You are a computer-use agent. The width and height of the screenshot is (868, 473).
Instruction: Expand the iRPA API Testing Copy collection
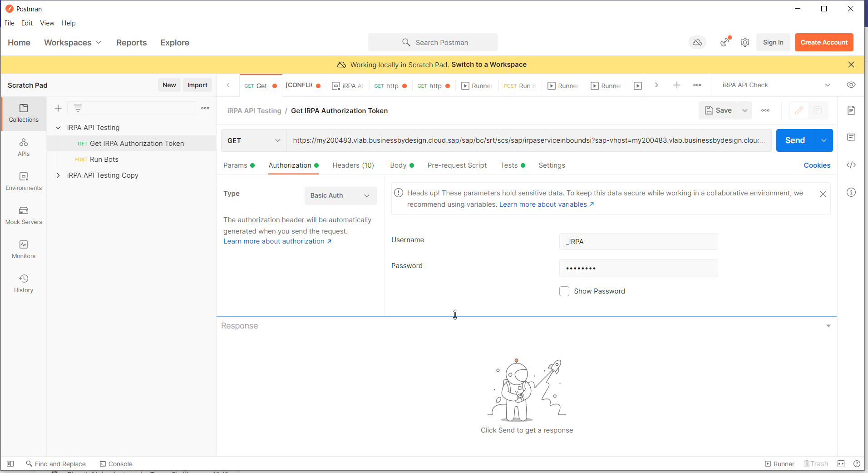coord(58,175)
